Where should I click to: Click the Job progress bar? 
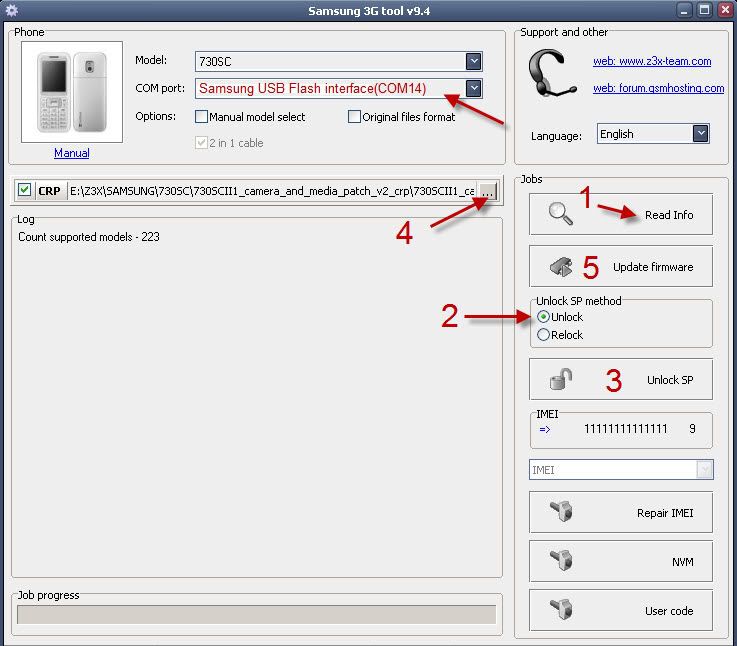(x=256, y=614)
